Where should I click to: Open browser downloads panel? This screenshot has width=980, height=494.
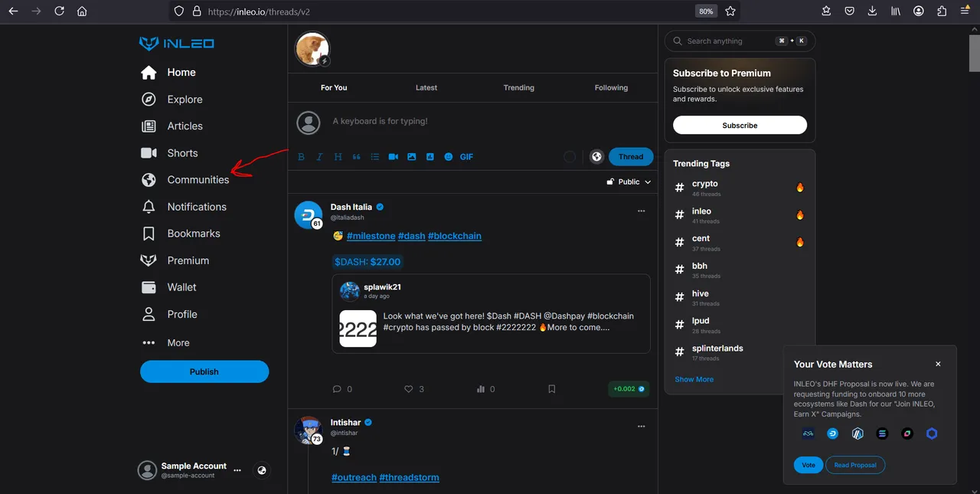[x=873, y=11]
